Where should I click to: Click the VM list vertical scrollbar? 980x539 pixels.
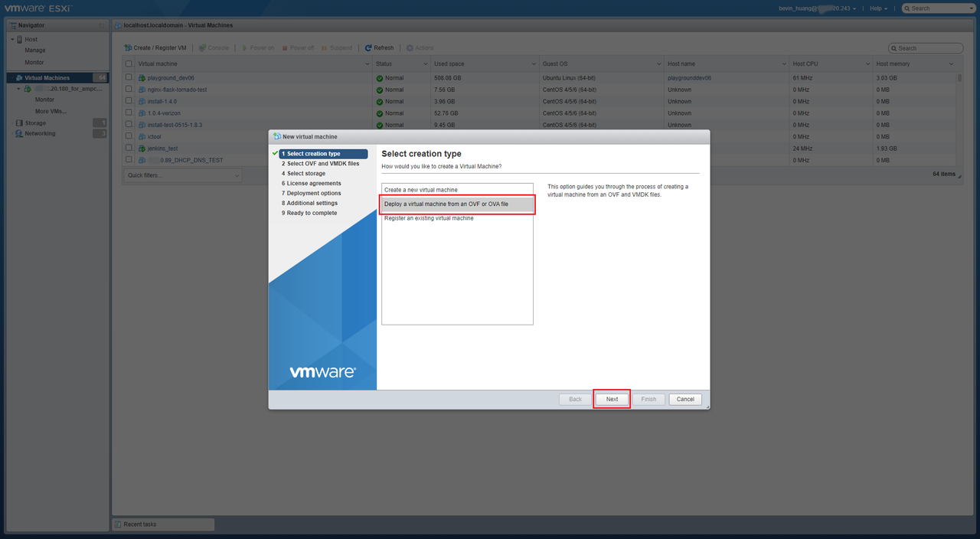point(959,78)
